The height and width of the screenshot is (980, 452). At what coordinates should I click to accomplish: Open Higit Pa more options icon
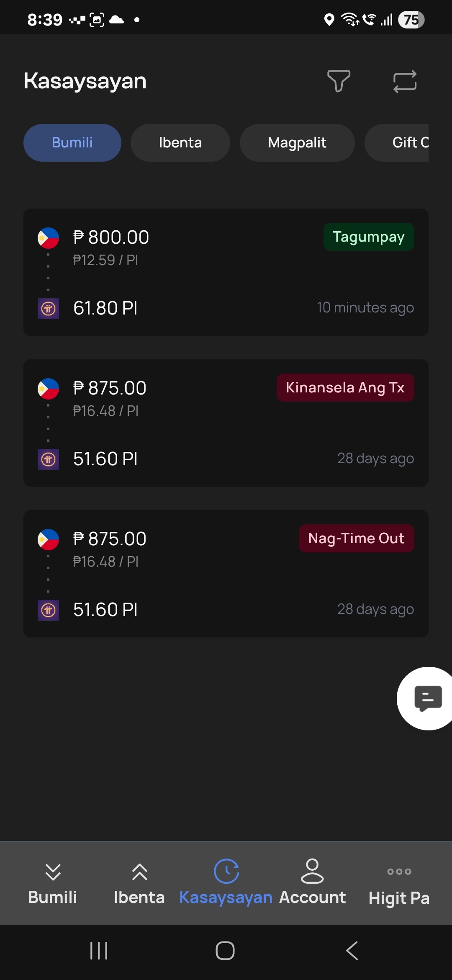[399, 872]
